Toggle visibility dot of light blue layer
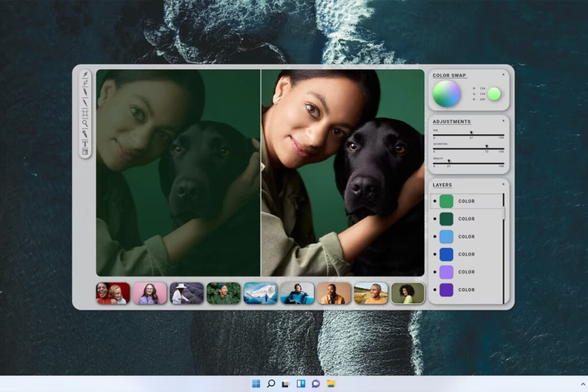 [x=434, y=236]
